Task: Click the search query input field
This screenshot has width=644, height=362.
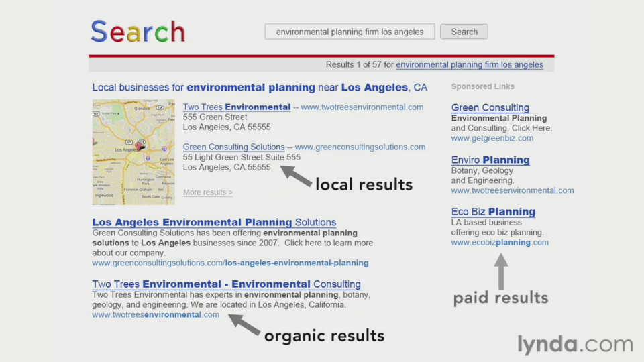Action: (350, 32)
